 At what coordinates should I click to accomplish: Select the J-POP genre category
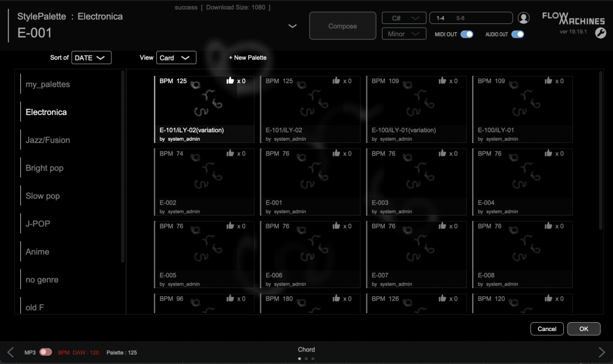click(38, 223)
